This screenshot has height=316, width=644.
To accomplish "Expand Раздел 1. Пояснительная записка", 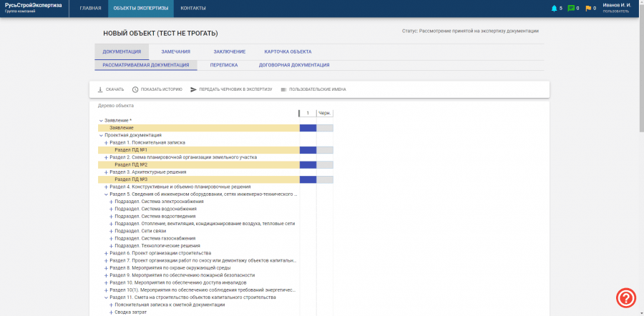I will point(106,142).
